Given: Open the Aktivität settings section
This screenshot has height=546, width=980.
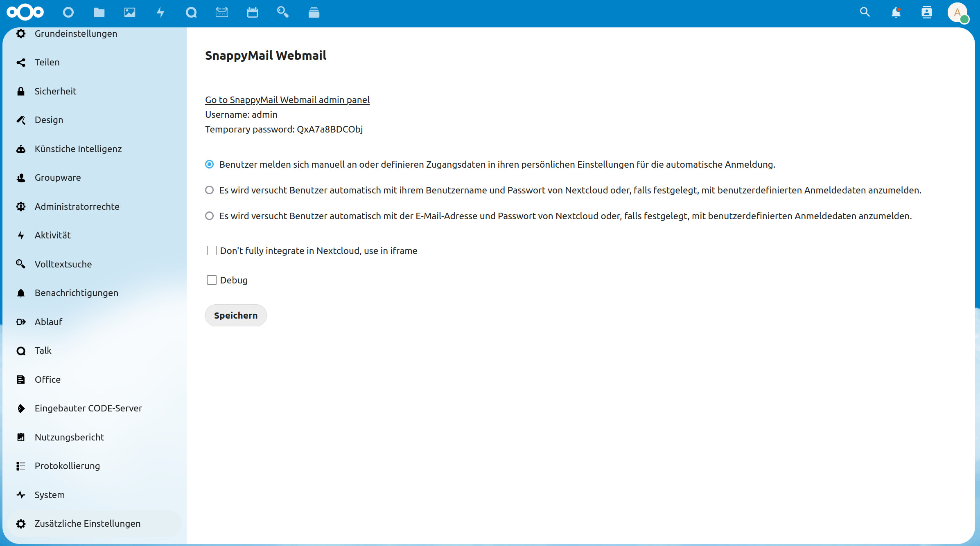Looking at the screenshot, I should (95, 235).
